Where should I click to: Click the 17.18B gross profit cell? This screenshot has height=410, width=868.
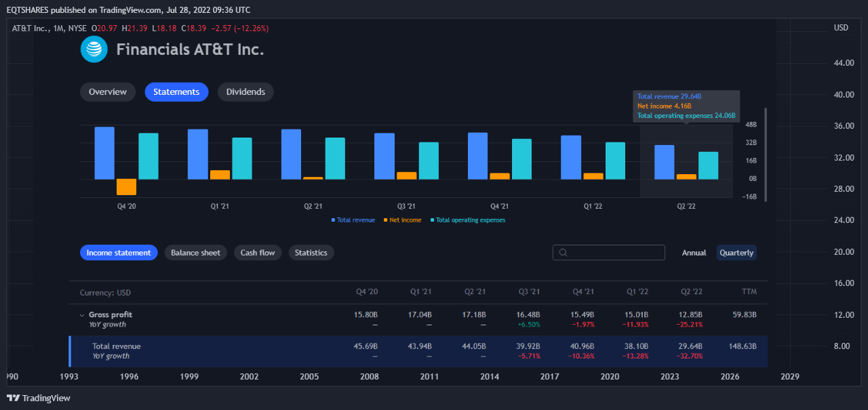pos(474,314)
